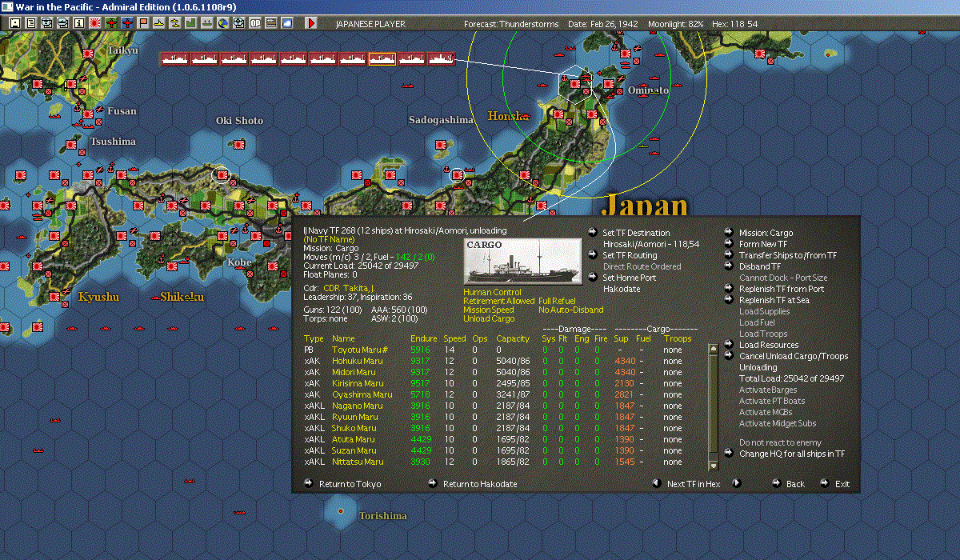Click red plane on blue background icon
This screenshot has height=560, width=960.
[x=128, y=23]
